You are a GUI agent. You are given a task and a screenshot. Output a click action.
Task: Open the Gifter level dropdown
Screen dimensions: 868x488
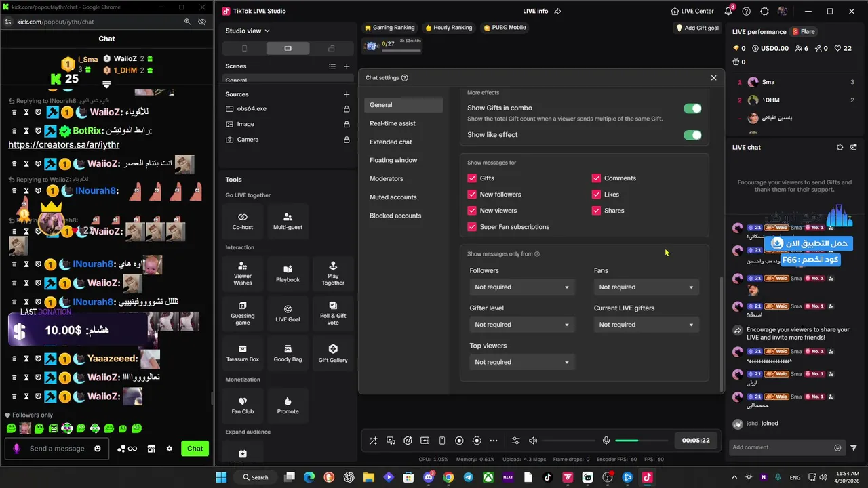(521, 325)
